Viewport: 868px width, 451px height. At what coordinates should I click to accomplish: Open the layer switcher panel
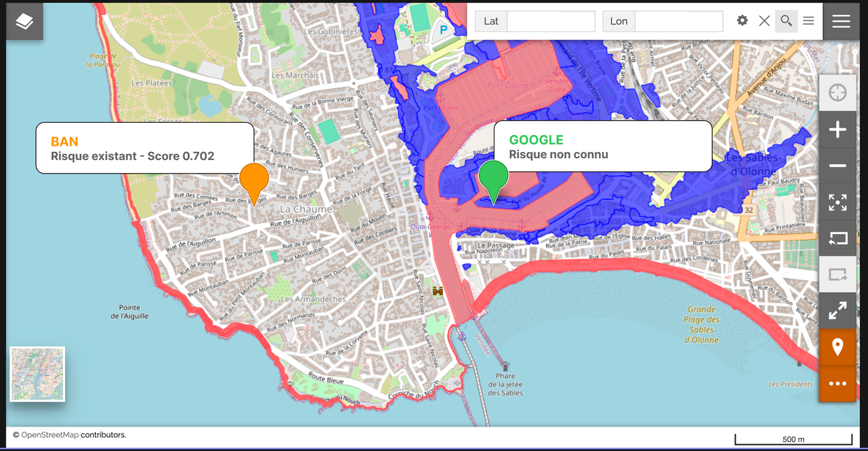(24, 21)
